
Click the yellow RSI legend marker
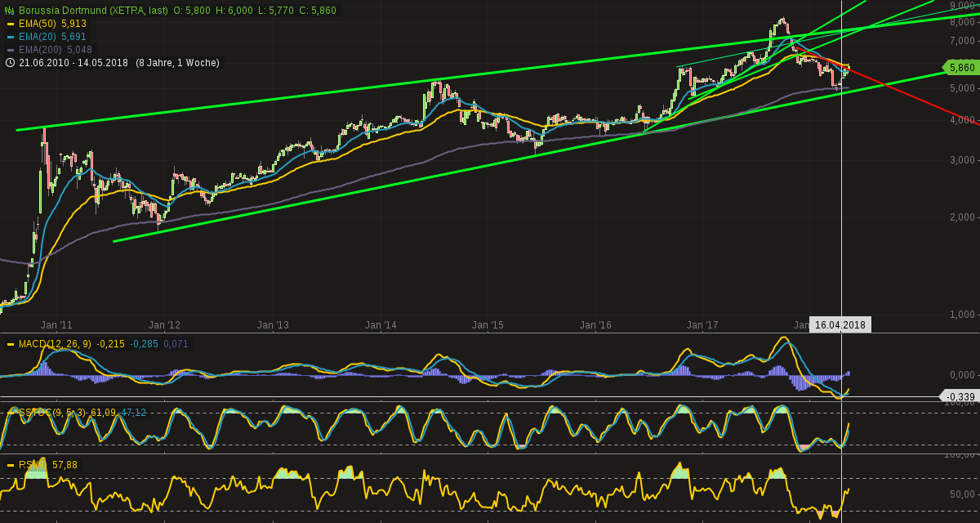click(x=11, y=465)
